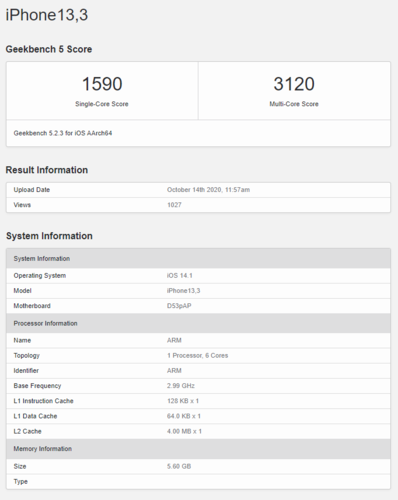398x500 pixels.
Task: Click the large System Information section heading
Action: (49, 236)
